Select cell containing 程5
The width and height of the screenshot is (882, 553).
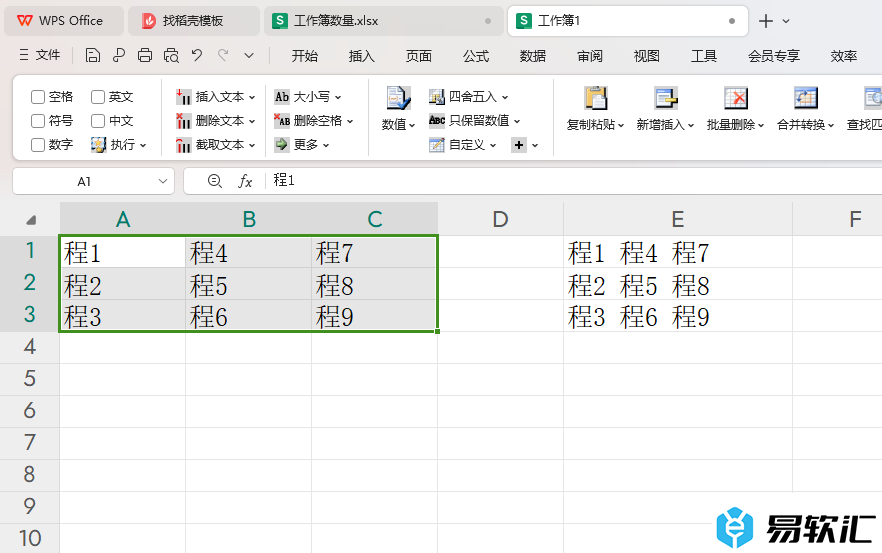tap(248, 285)
